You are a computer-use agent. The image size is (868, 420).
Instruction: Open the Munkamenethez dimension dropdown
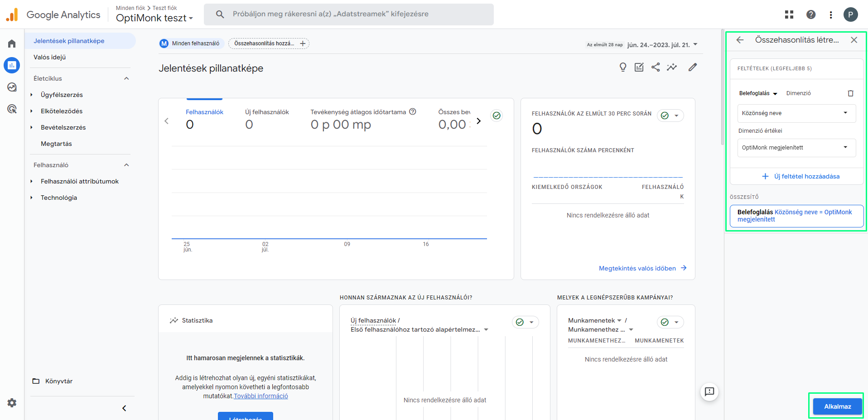tap(601, 329)
